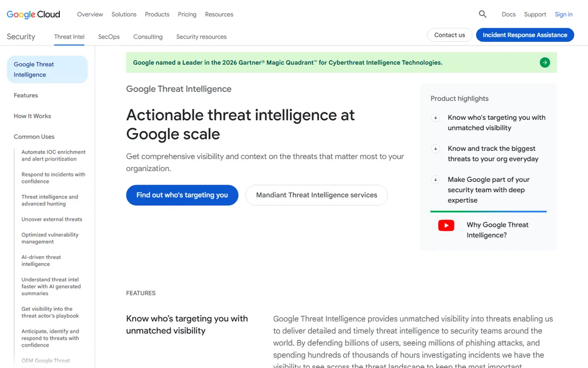This screenshot has height=368, width=588.
Task: Click the green arrow in the Gartner banner
Action: click(545, 63)
